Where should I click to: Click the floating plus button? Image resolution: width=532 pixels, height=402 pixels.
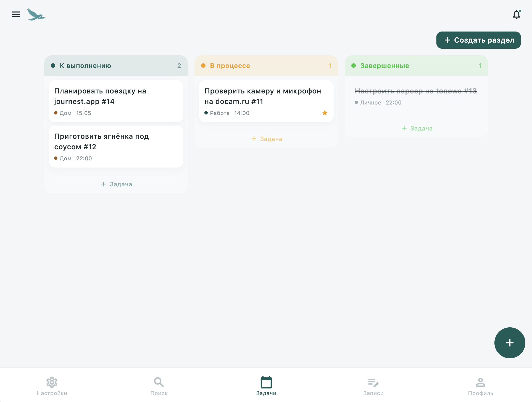510,343
